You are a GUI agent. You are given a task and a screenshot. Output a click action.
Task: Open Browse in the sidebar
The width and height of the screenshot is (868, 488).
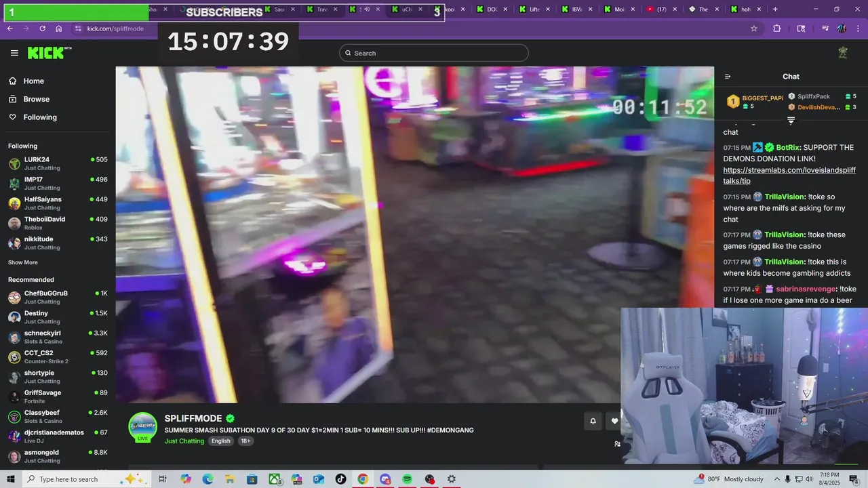pos(36,99)
